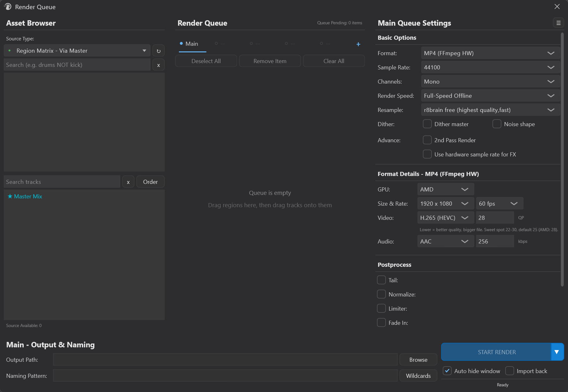
Task: Click Clear All button
Action: point(334,61)
